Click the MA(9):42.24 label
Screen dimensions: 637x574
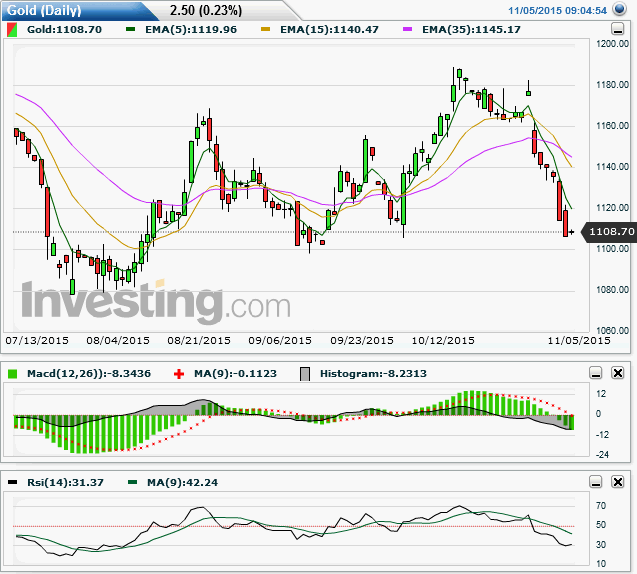pyautogui.click(x=182, y=482)
